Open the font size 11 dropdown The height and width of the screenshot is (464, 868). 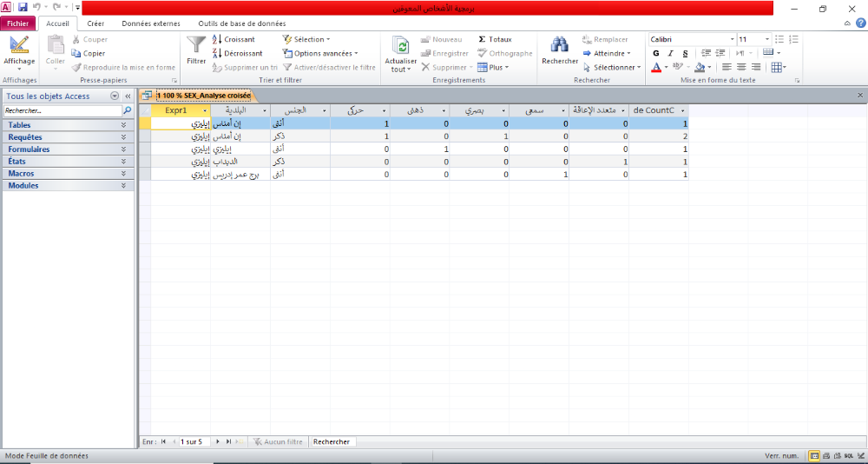click(767, 39)
